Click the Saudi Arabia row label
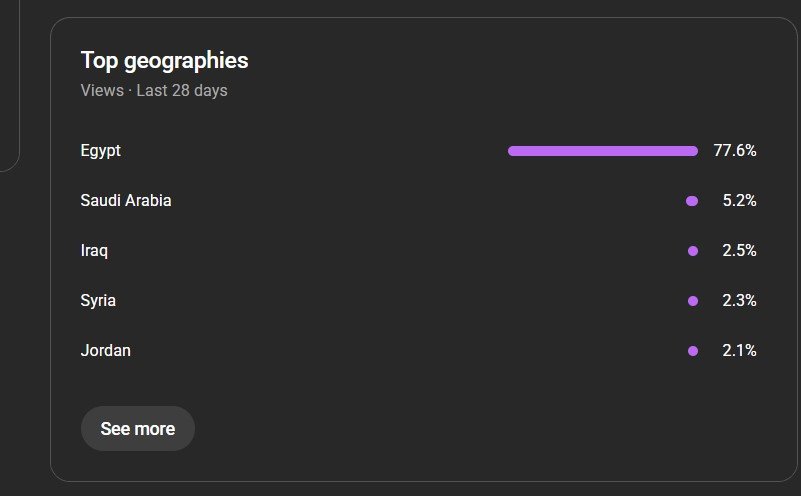The width and height of the screenshot is (801, 496). (x=126, y=201)
